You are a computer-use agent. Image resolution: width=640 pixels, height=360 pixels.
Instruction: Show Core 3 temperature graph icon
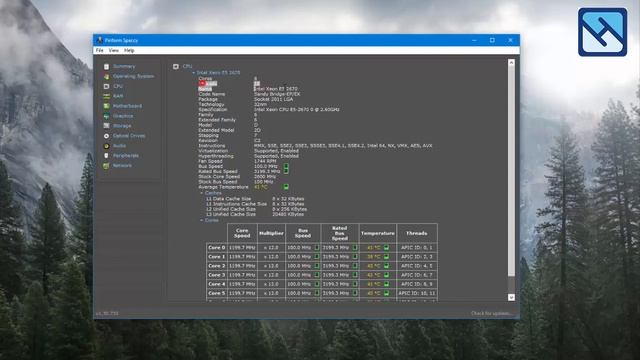point(386,275)
